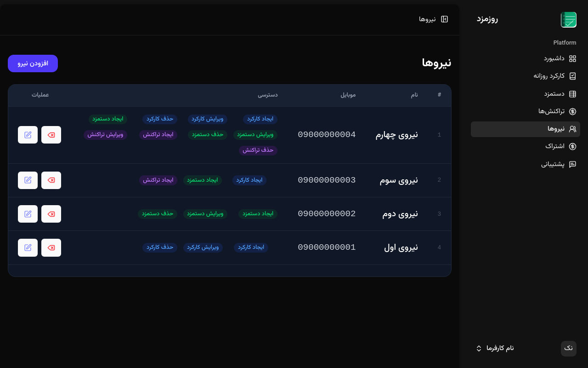The image size is (588, 368).
Task: Click حذف دستمزد badge of نیروی دوم
Action: coord(158,214)
